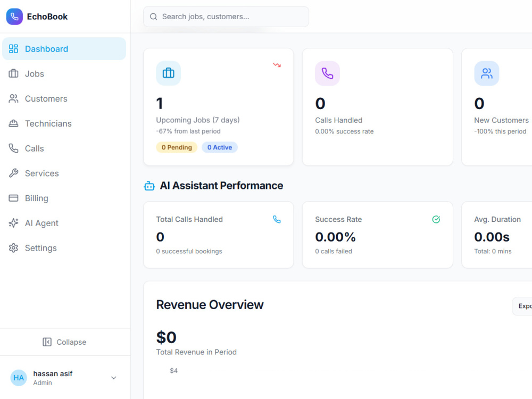Click the 0 successful bookings text
This screenshot has width=532, height=399.
tap(189, 252)
